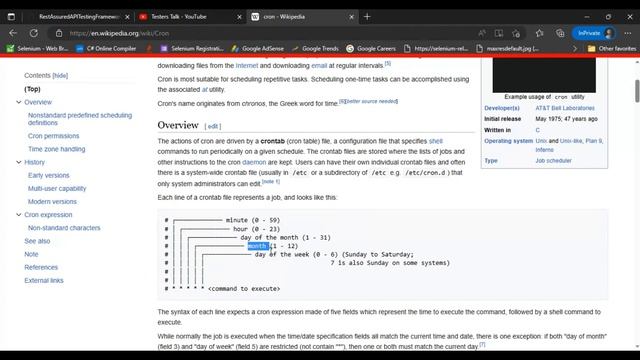Screen dimensions: 640x360
Task: Start Read aloud from the address bar
Action: click(482, 33)
